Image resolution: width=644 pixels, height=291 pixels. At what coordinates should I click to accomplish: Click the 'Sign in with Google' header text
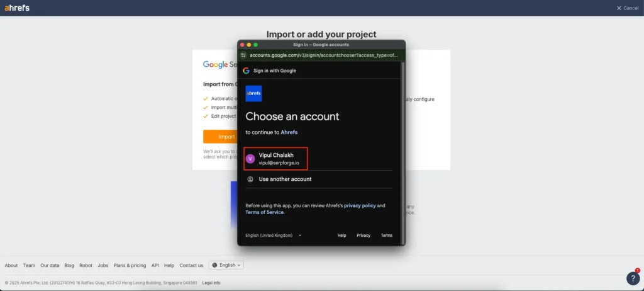(275, 71)
